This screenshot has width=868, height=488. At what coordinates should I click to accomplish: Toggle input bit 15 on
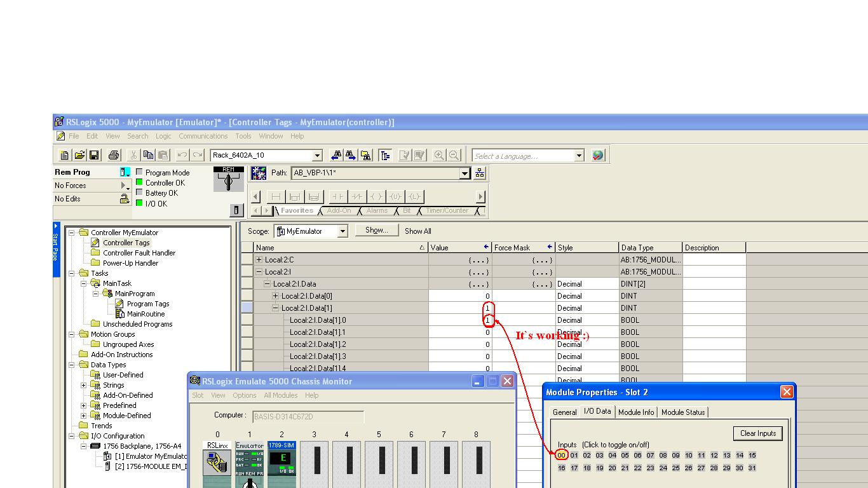point(752,455)
